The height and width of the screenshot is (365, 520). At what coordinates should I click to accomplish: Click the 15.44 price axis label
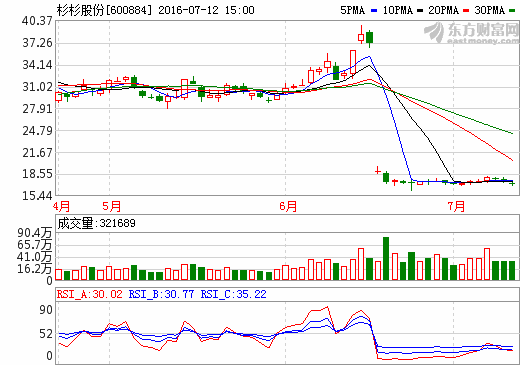[x=37, y=196]
